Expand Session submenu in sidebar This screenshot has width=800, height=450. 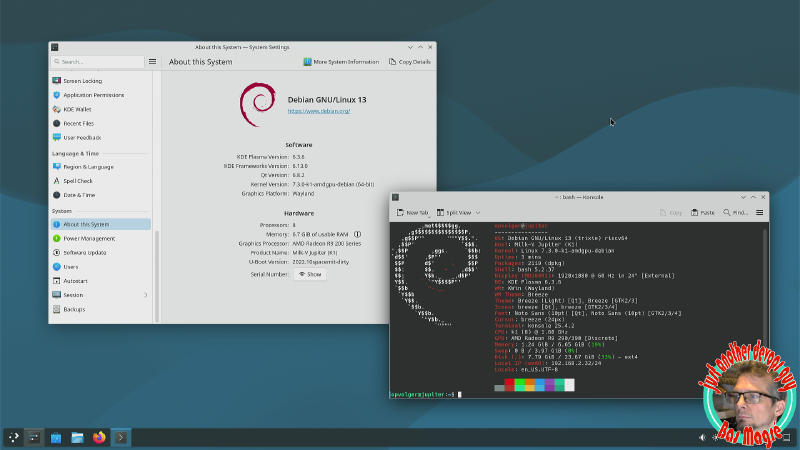[146, 295]
